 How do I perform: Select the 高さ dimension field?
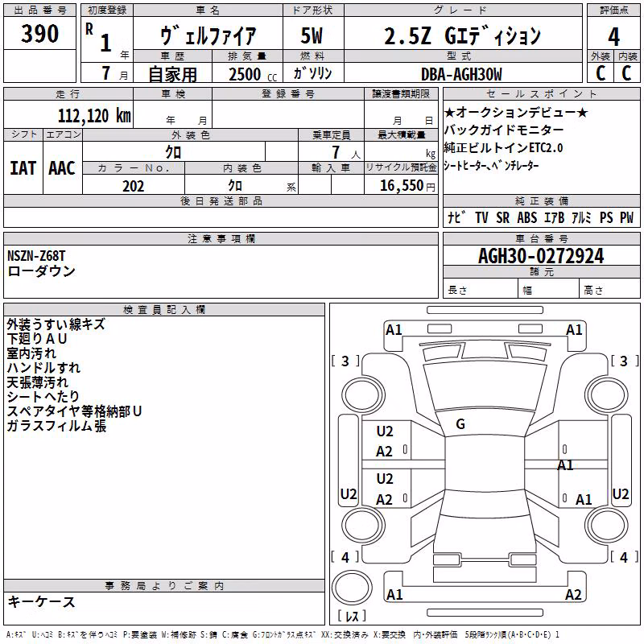click(x=609, y=289)
